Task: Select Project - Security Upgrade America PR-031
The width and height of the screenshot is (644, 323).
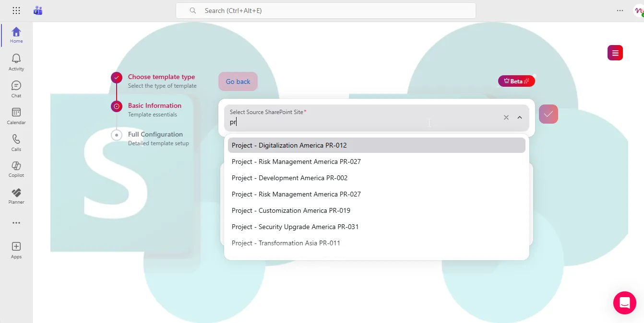Action: (377, 227)
